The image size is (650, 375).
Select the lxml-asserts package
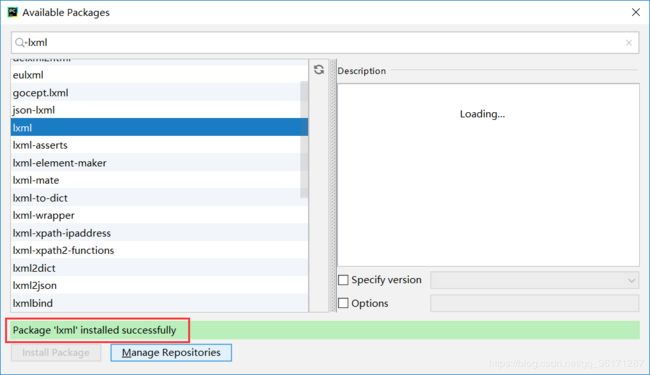pos(160,145)
